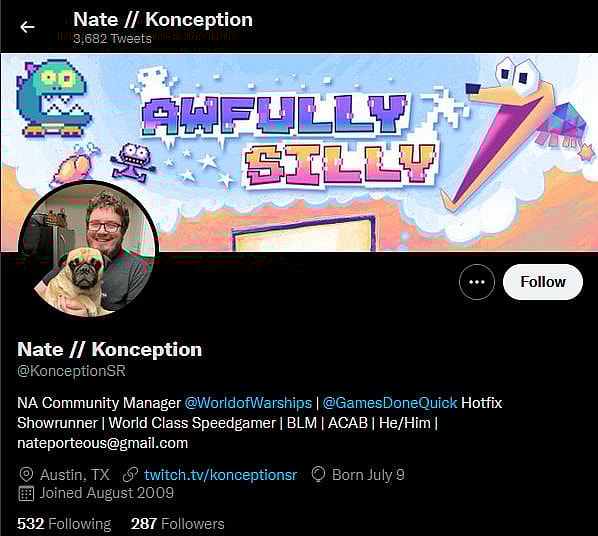This screenshot has height=536, width=598.
Task: Follow the Nate // Konception account
Action: (x=543, y=282)
